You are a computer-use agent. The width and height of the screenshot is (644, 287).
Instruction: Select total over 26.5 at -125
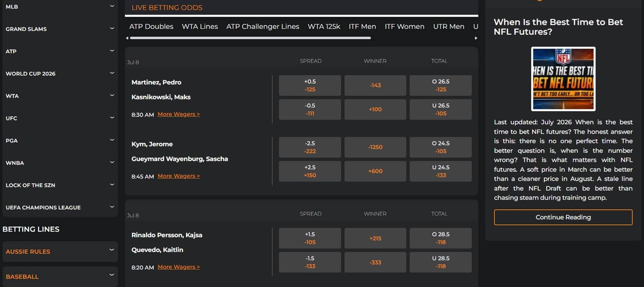click(441, 85)
